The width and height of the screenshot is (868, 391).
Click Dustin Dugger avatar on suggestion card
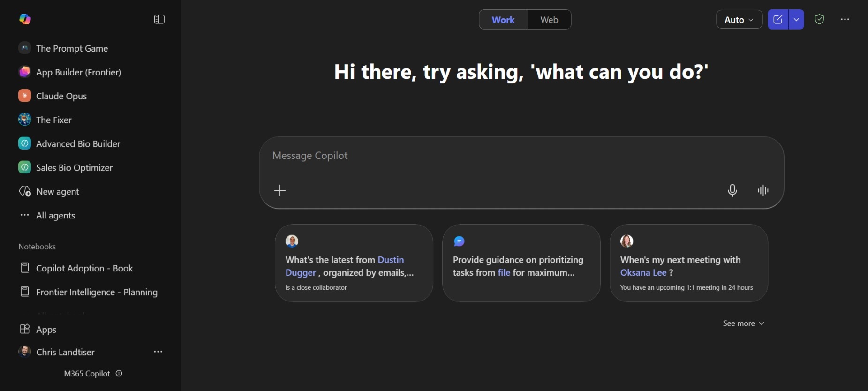coord(292,241)
